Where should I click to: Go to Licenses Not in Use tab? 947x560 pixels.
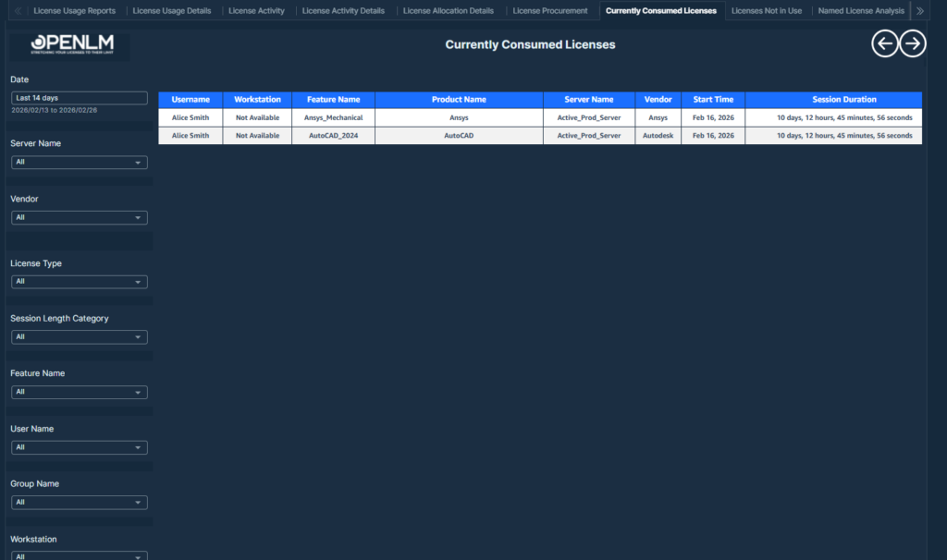(766, 11)
